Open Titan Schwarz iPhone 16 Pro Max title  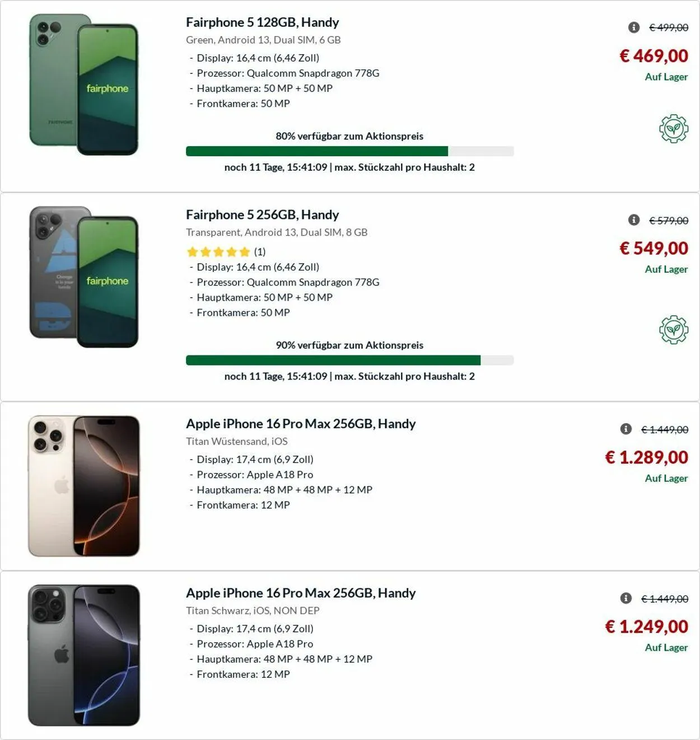pyautogui.click(x=301, y=593)
